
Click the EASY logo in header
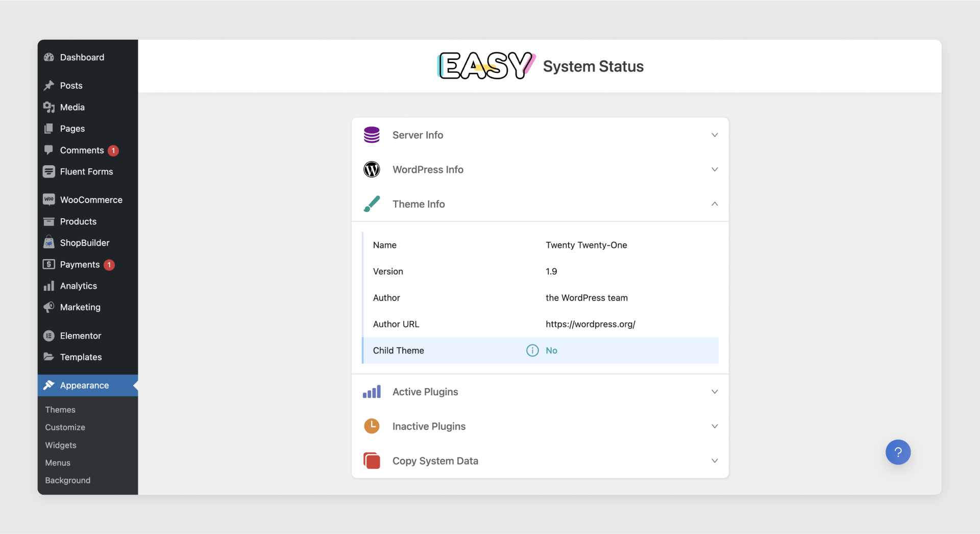pos(486,66)
